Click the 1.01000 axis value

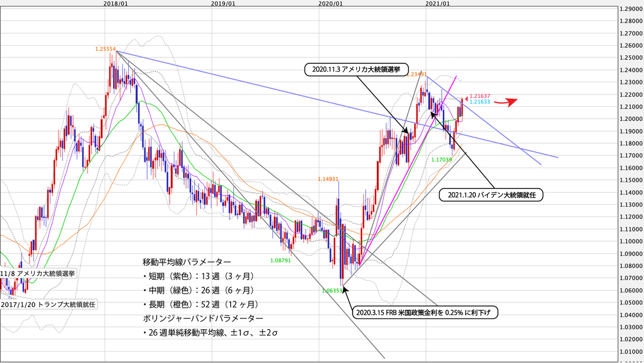[630, 352]
